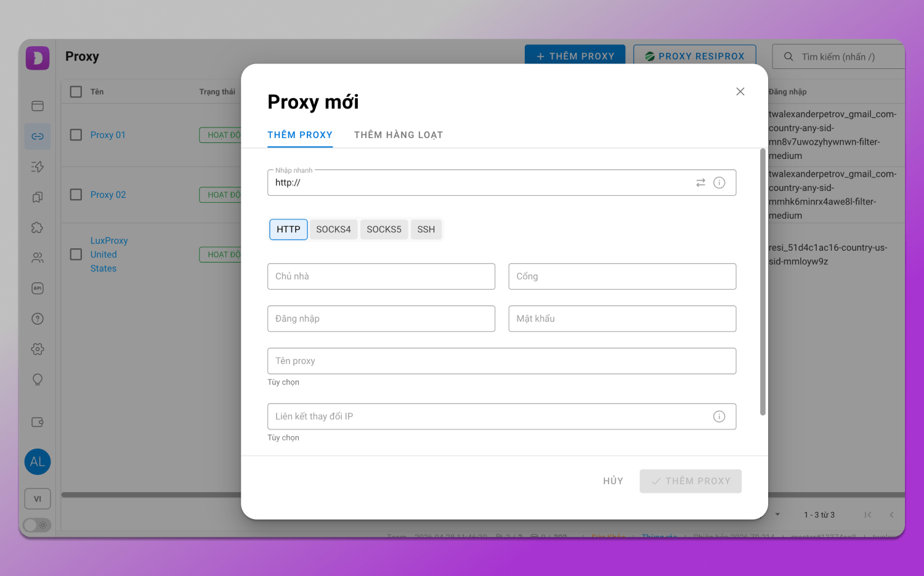
Task: Open the API sidebar icon
Action: [38, 288]
